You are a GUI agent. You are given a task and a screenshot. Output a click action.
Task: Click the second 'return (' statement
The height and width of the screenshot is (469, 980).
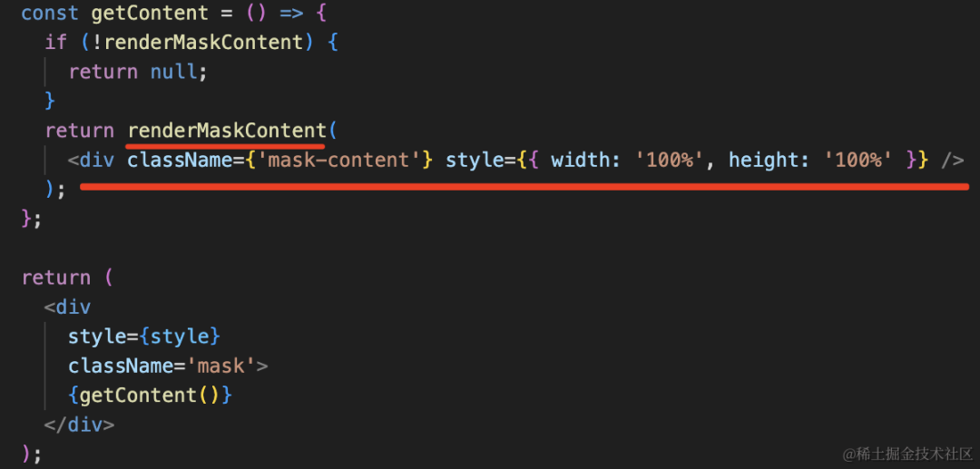point(67,278)
